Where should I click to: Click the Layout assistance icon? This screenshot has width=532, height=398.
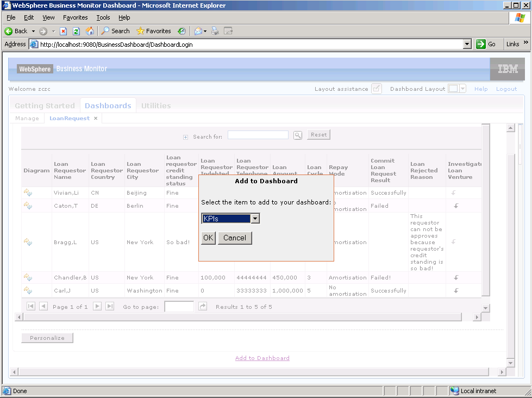pos(377,89)
